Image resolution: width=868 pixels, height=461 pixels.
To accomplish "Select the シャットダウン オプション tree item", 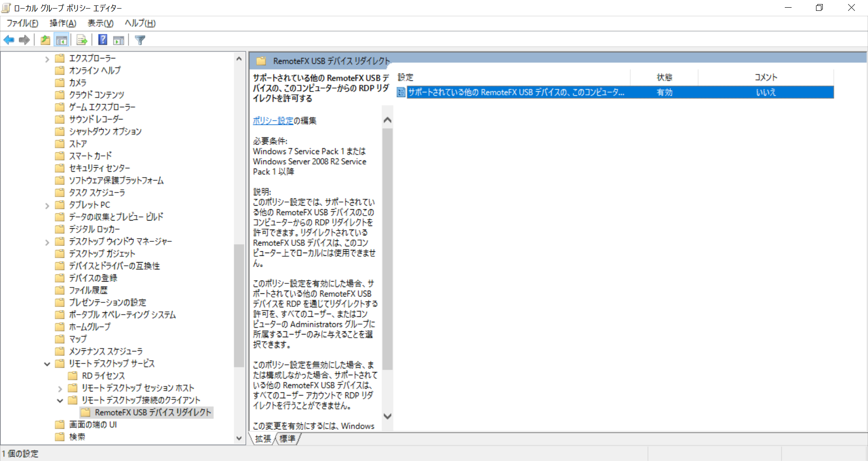I will click(105, 132).
